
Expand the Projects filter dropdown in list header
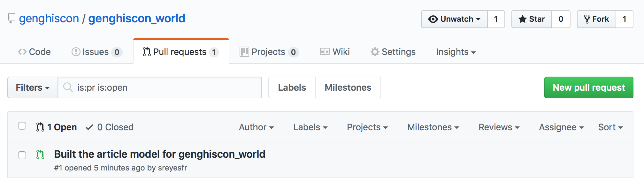pyautogui.click(x=367, y=127)
